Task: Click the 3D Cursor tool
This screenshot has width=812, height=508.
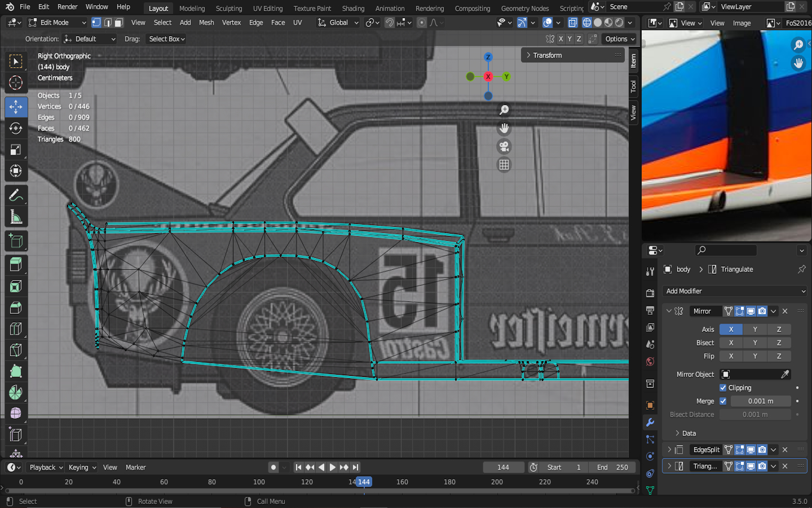Action: click(16, 83)
